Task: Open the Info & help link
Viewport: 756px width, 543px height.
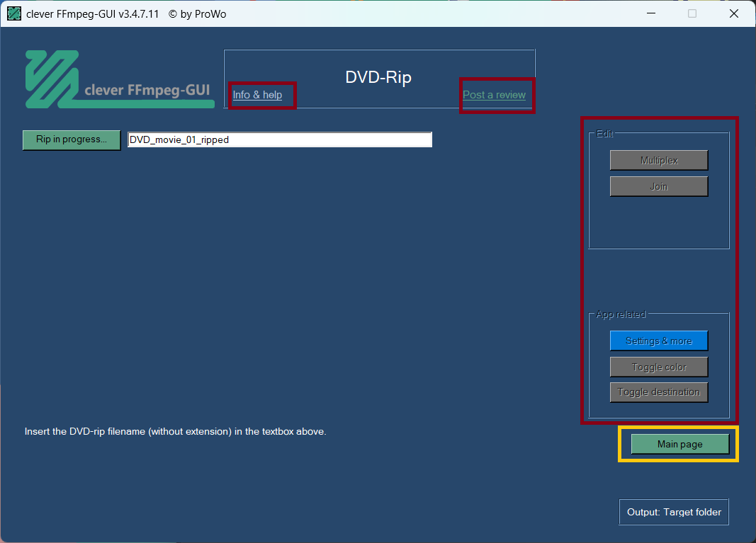Action: coord(257,95)
